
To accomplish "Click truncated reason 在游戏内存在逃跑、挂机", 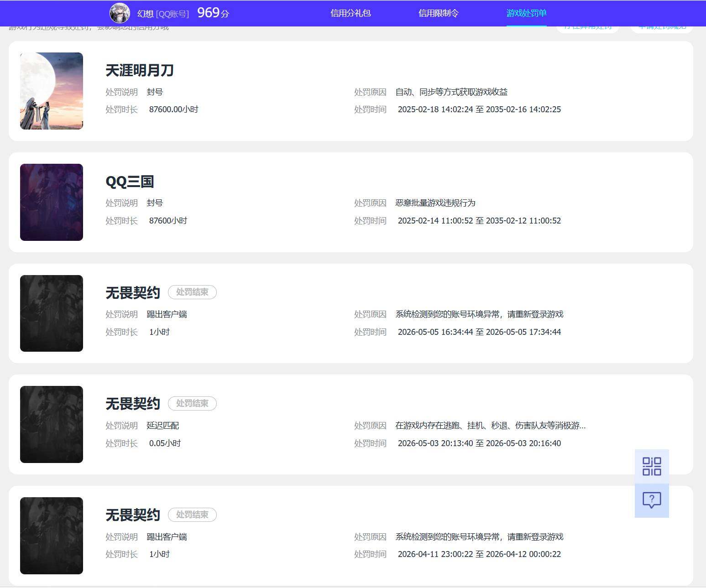I will click(x=491, y=426).
